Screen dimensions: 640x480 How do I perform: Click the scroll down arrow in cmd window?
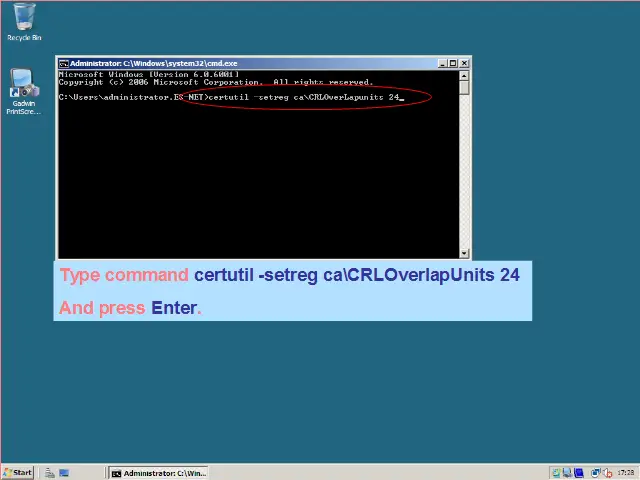coord(464,253)
